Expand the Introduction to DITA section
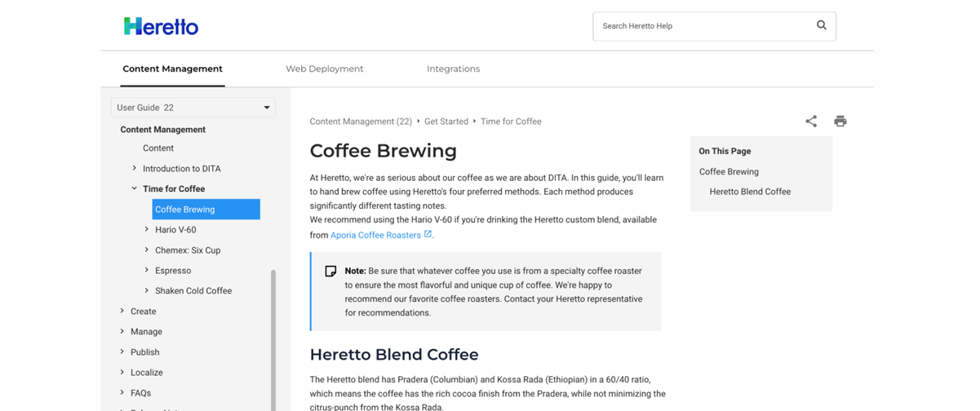Viewport: 980px width, 411px height. (135, 169)
